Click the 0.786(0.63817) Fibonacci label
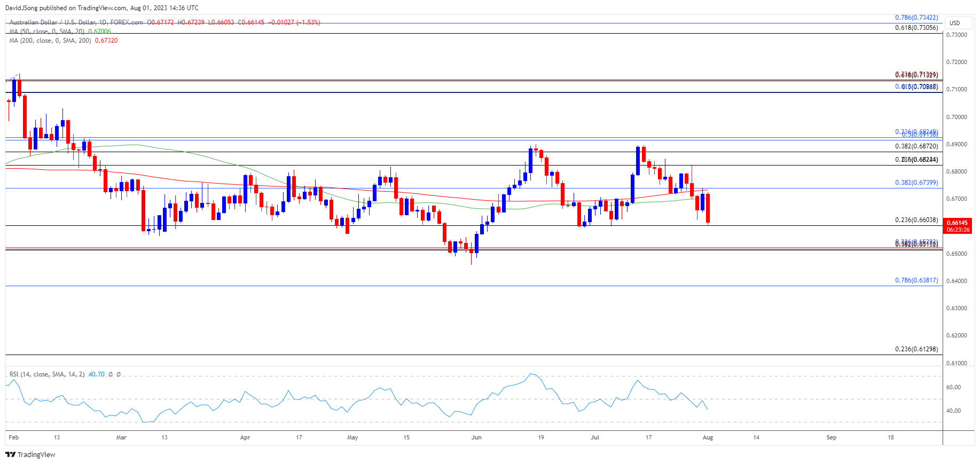This screenshot has height=464, width=980. point(916,280)
